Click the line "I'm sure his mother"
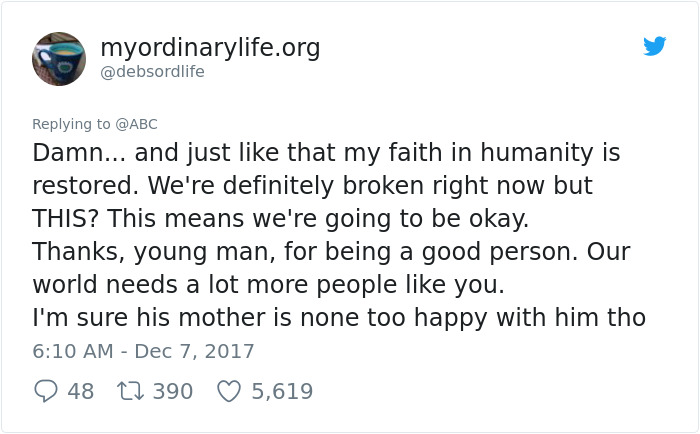Screen dimensions: 700x434 [x=339, y=318]
